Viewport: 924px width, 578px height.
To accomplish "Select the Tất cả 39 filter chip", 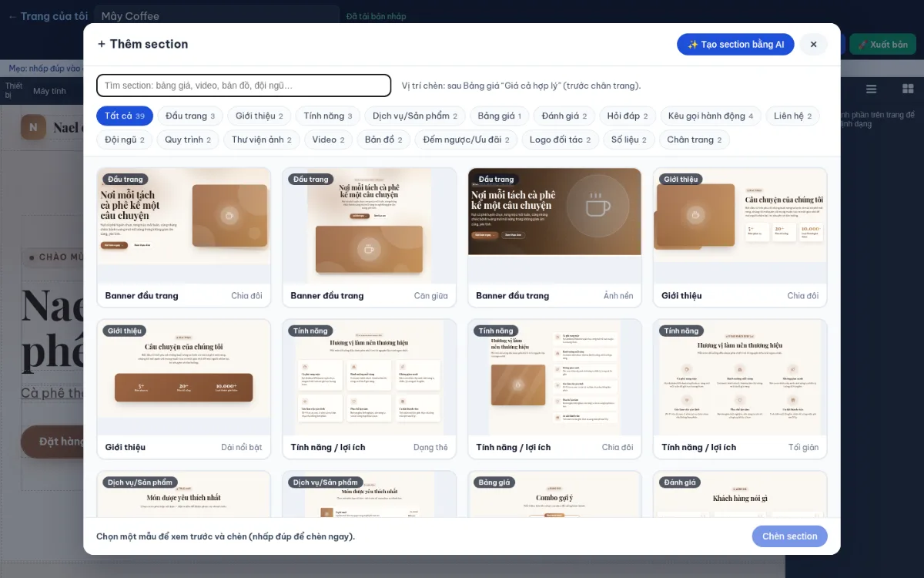I will [x=125, y=116].
